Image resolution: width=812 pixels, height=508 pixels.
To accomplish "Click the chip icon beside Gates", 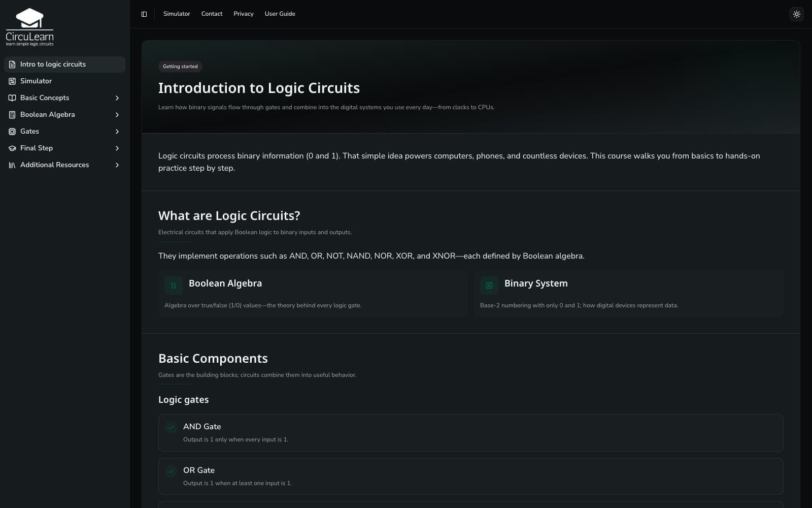I will click(x=12, y=132).
